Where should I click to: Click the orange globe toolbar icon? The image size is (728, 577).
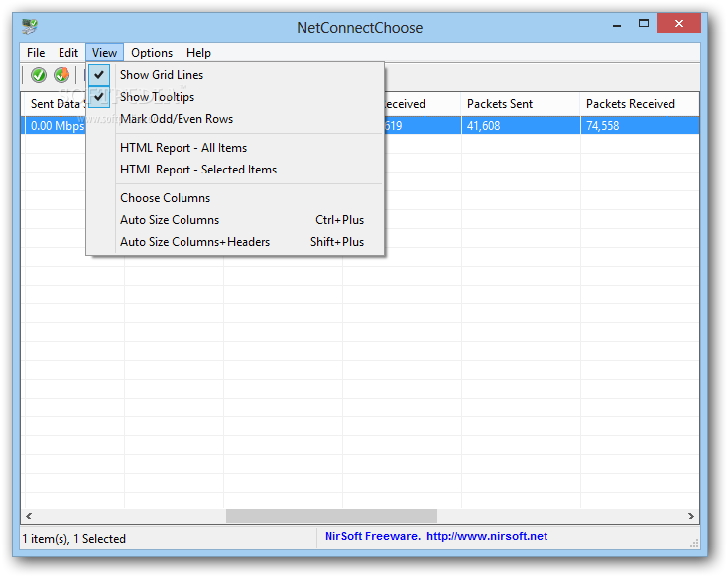click(x=61, y=74)
